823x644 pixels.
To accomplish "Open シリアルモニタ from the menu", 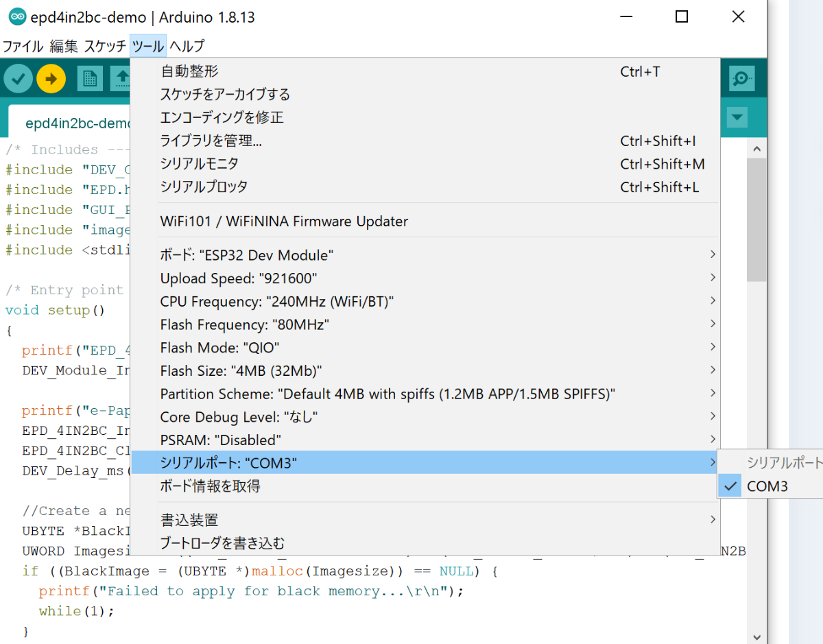I will [x=425, y=164].
